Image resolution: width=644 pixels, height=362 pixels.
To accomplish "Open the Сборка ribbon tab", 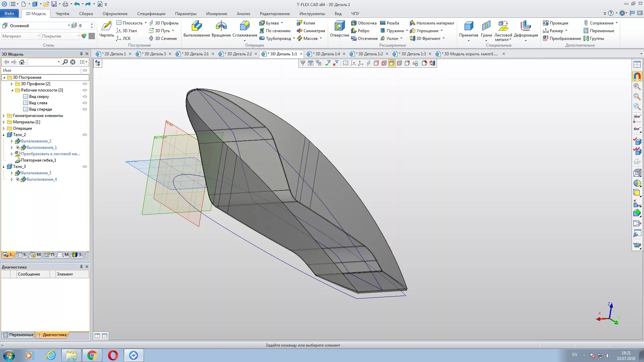I will pos(86,14).
